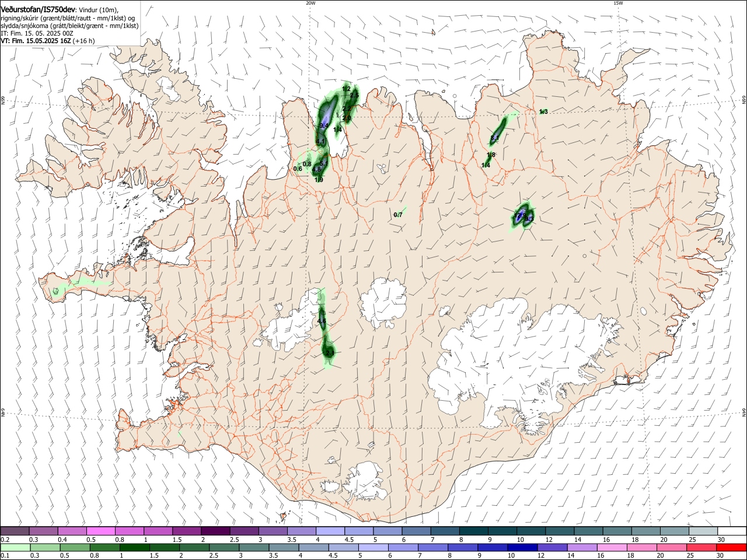
Task: Click the 0.7 precipitation label mid-map
Action: click(x=398, y=215)
